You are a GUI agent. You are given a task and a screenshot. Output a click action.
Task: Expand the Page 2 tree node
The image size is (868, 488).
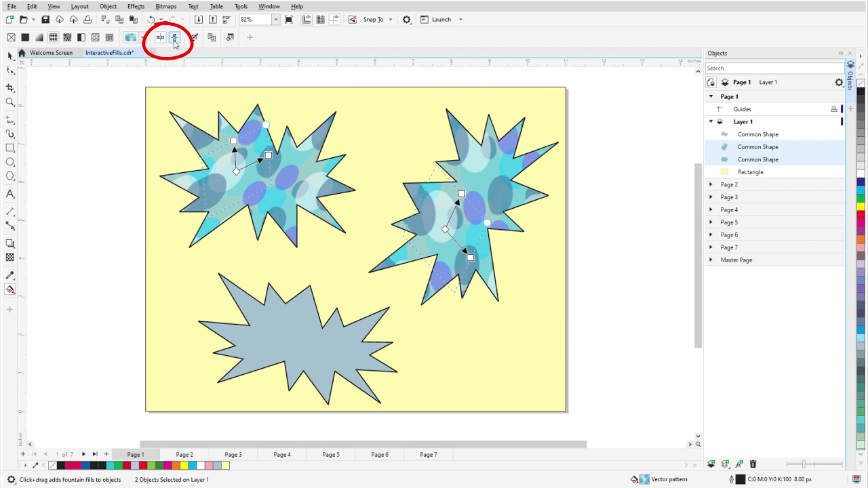pyautogui.click(x=711, y=184)
